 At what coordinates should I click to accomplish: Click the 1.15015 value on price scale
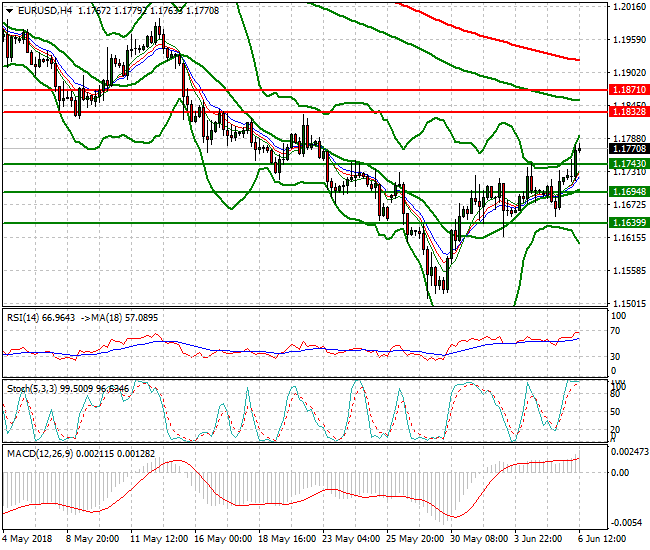tap(627, 303)
